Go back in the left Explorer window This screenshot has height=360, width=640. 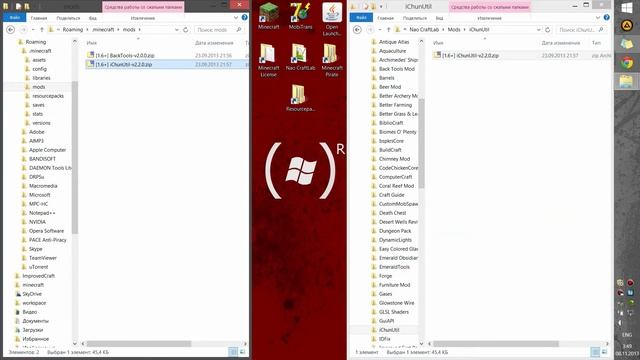pyautogui.click(x=11, y=29)
